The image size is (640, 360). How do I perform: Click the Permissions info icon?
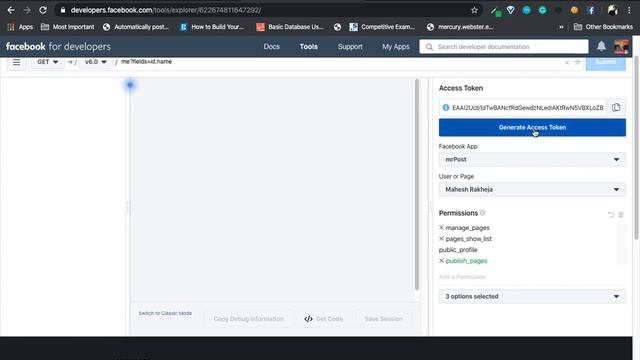482,213
